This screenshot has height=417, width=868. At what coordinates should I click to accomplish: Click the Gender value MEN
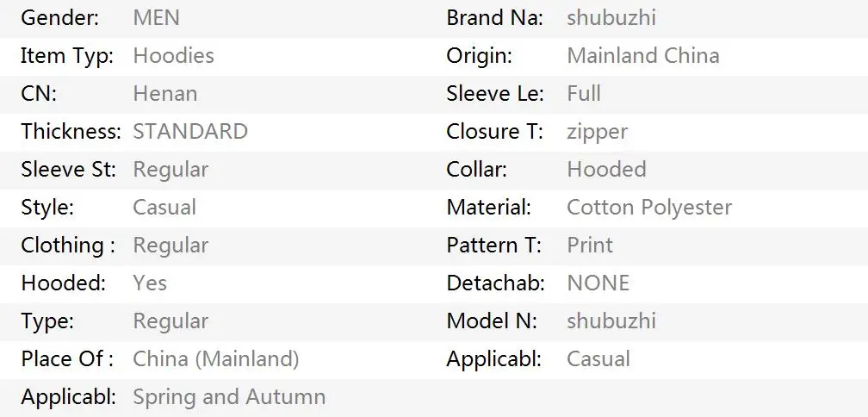tap(156, 18)
